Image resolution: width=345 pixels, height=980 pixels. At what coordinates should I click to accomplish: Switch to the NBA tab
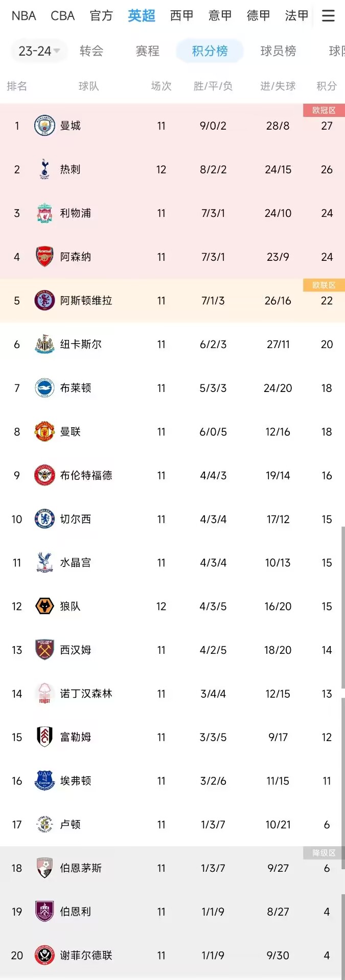pyautogui.click(x=24, y=16)
